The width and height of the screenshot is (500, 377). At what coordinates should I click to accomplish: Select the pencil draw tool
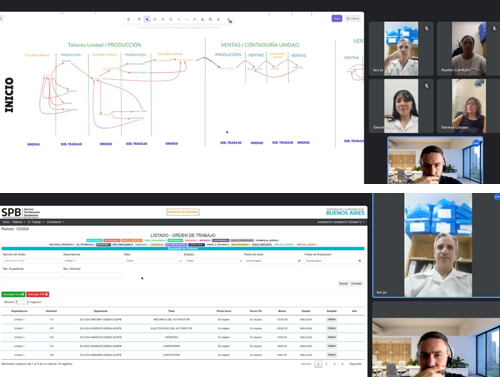coord(194,19)
